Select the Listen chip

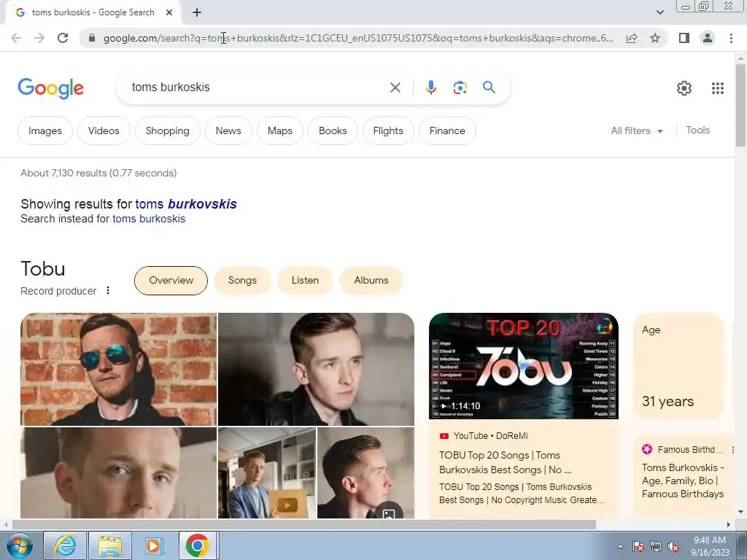click(305, 281)
